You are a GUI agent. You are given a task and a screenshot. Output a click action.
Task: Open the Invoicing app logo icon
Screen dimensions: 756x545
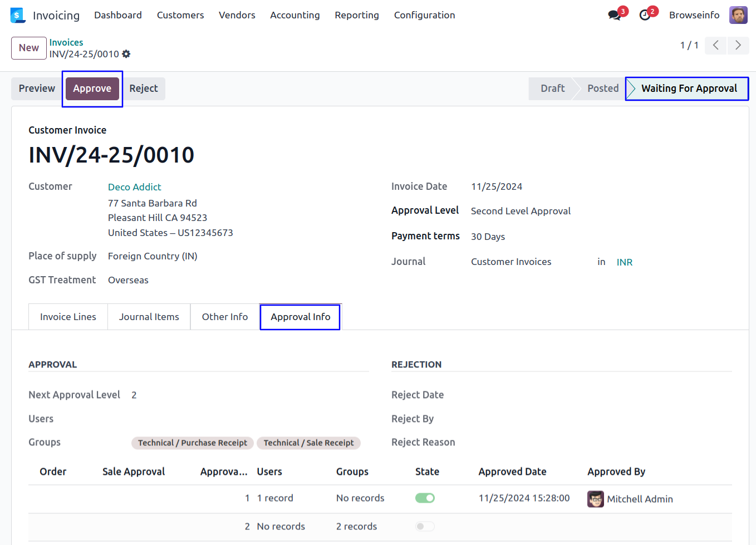click(x=18, y=15)
